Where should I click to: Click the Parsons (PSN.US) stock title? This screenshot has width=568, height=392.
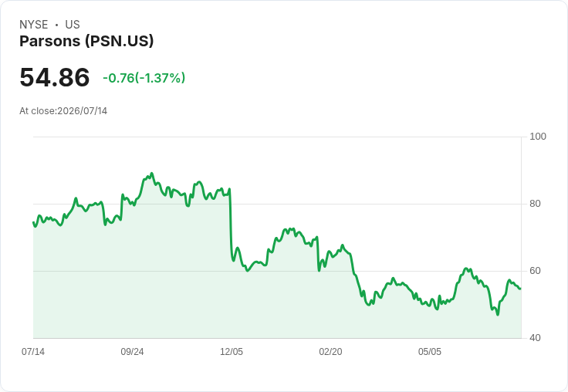click(x=86, y=41)
